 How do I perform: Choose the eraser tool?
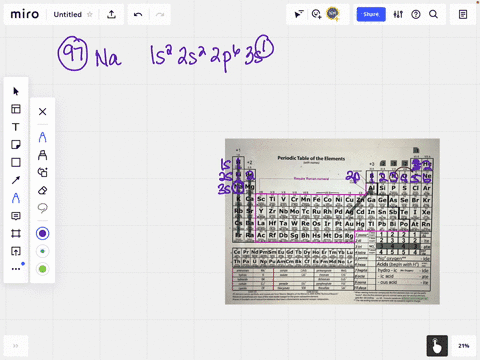point(42,190)
